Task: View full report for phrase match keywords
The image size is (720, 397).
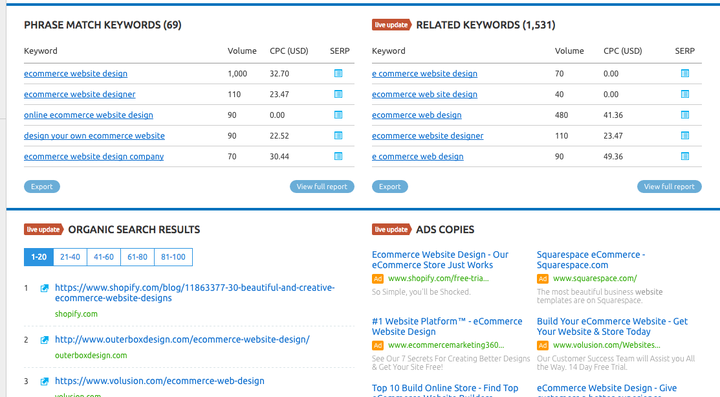Action: coord(322,186)
